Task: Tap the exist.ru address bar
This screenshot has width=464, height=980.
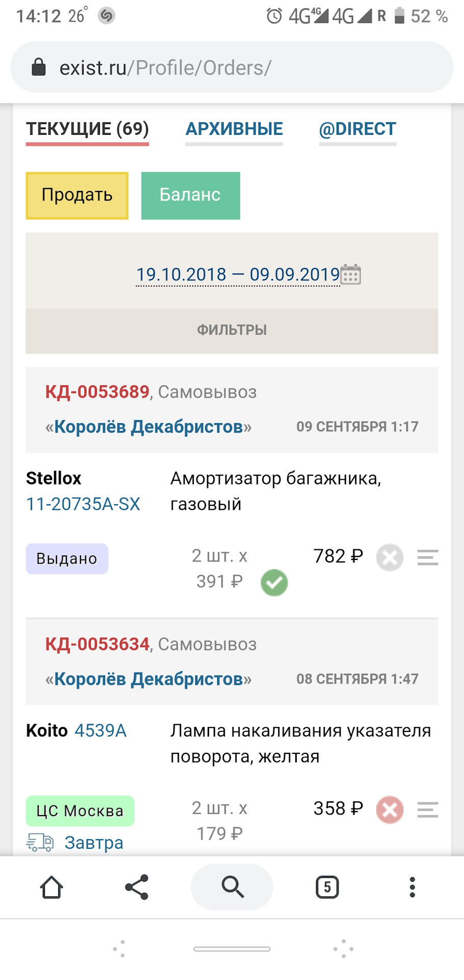Action: point(232,67)
